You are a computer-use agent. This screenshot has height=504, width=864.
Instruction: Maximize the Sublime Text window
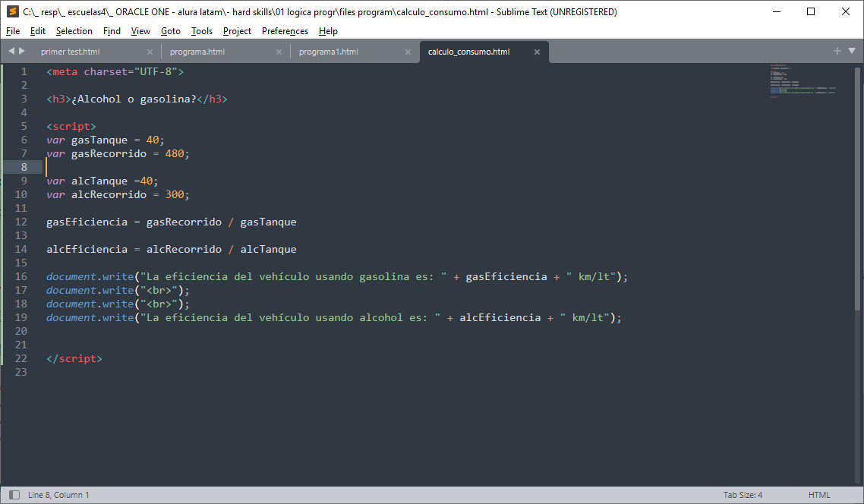(x=811, y=11)
